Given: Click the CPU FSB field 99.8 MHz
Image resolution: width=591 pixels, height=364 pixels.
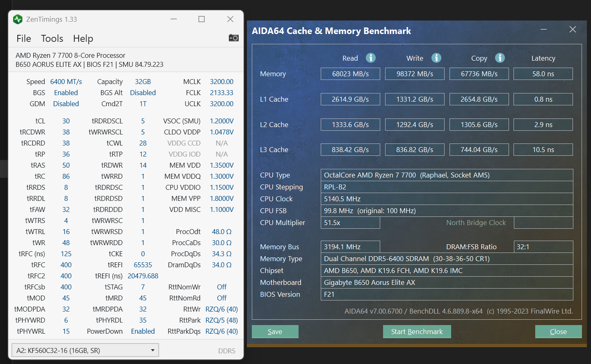Looking at the screenshot, I should pyautogui.click(x=447, y=211).
